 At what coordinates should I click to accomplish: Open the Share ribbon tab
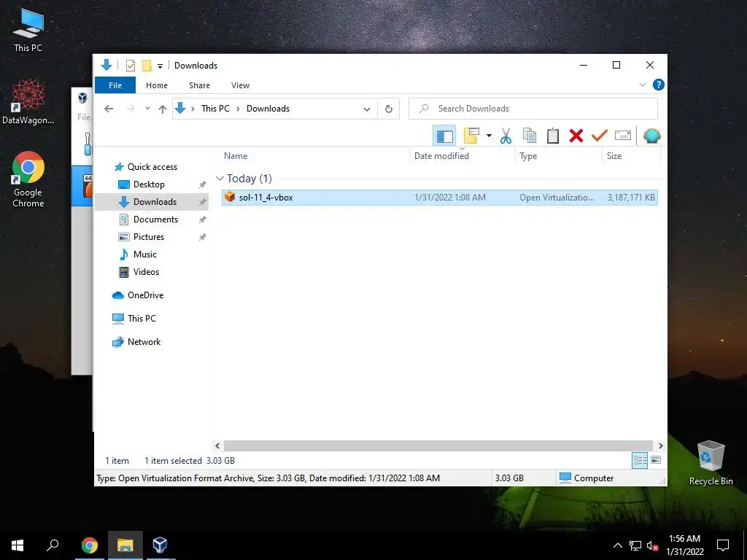199,85
